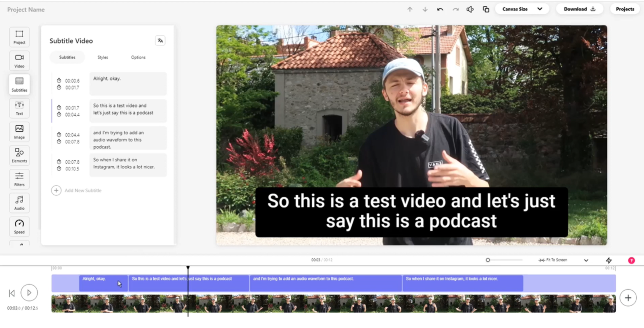Open the Audio panel

point(19,203)
